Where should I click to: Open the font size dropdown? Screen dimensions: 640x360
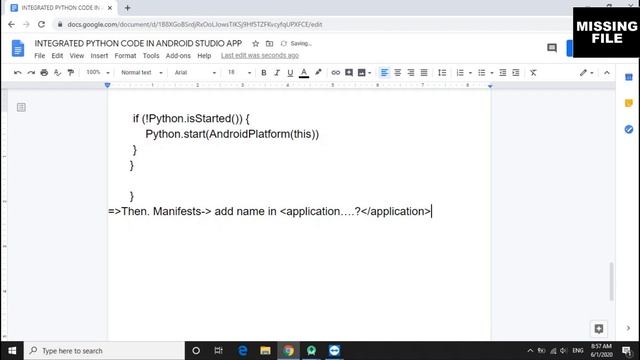pyautogui.click(x=239, y=72)
